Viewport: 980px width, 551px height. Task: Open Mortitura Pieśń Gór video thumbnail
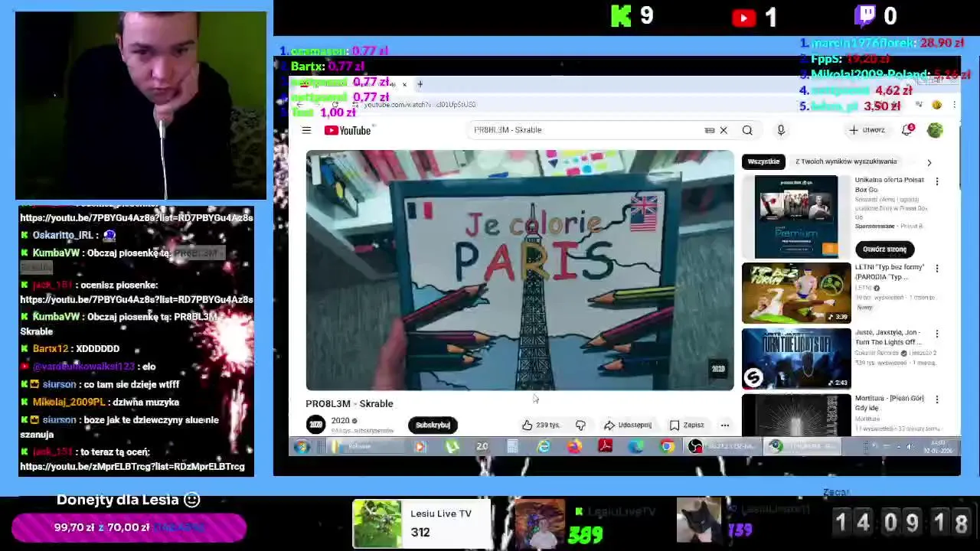click(796, 414)
